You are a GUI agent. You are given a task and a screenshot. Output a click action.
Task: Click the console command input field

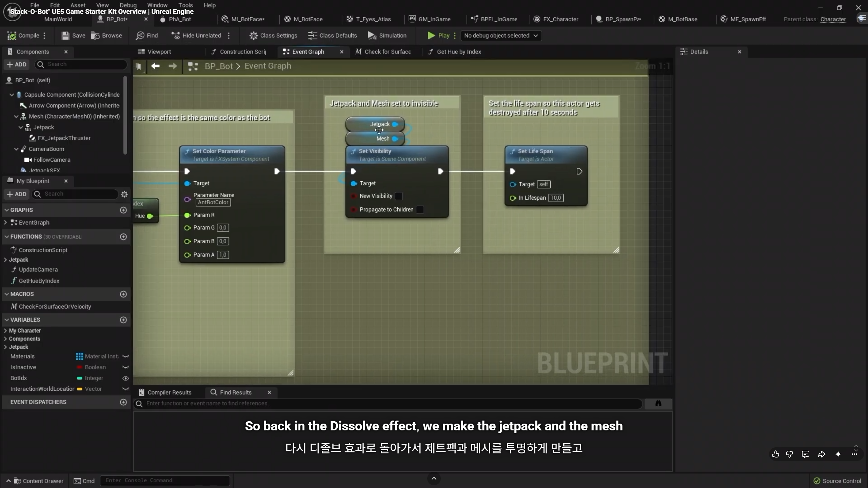[165, 481]
